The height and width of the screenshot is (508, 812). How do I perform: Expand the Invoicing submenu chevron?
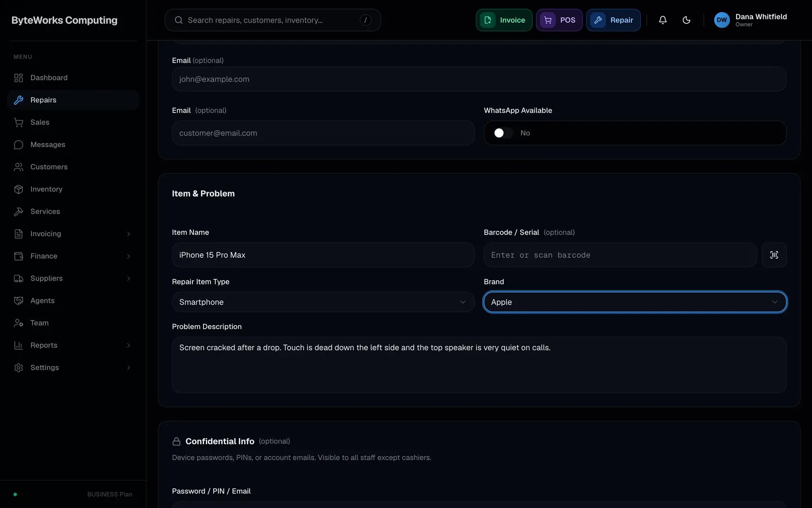[129, 234]
